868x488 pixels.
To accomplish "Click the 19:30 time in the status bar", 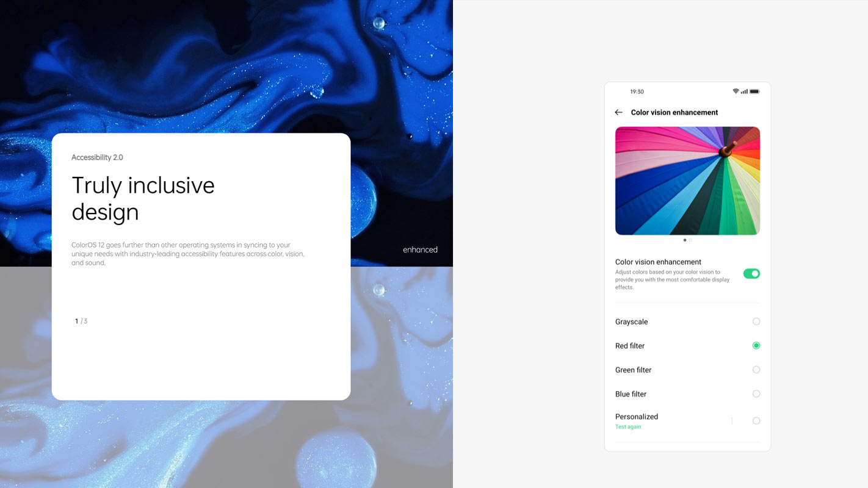I will pos(637,91).
